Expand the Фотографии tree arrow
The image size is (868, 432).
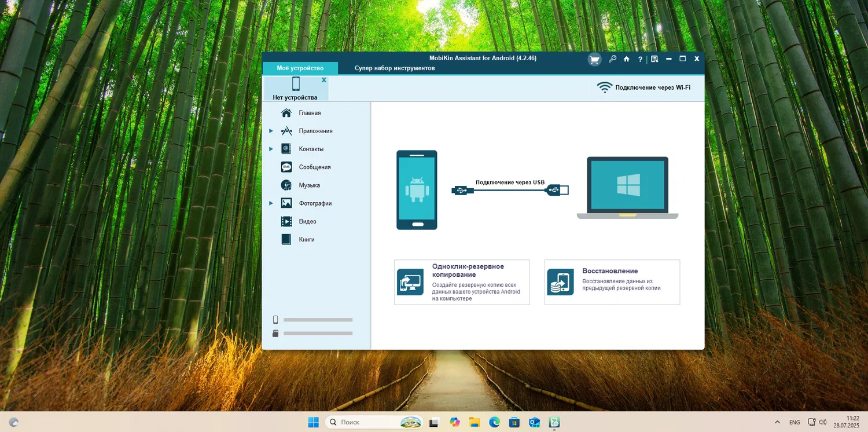[x=271, y=203]
